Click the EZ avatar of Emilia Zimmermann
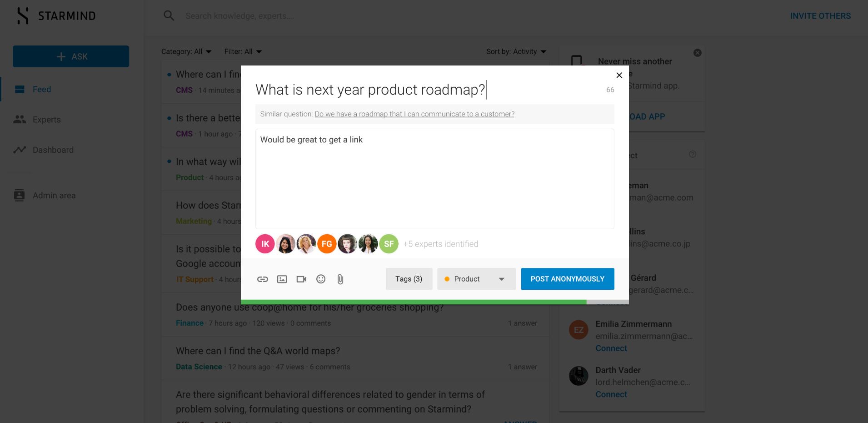This screenshot has width=868, height=423. [x=579, y=330]
